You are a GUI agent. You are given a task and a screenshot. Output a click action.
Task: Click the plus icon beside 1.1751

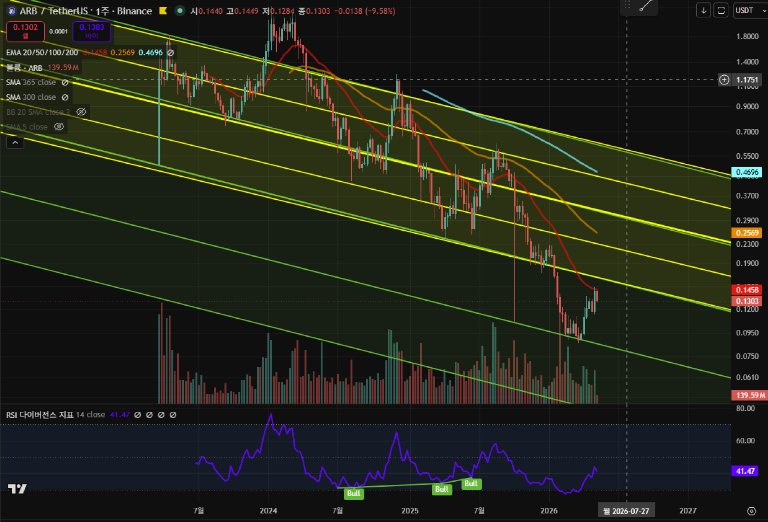[x=724, y=79]
